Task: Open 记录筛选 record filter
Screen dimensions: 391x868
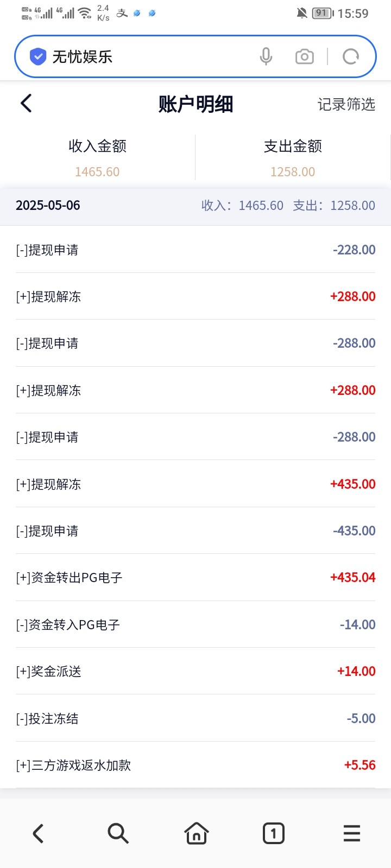Action: click(x=346, y=104)
